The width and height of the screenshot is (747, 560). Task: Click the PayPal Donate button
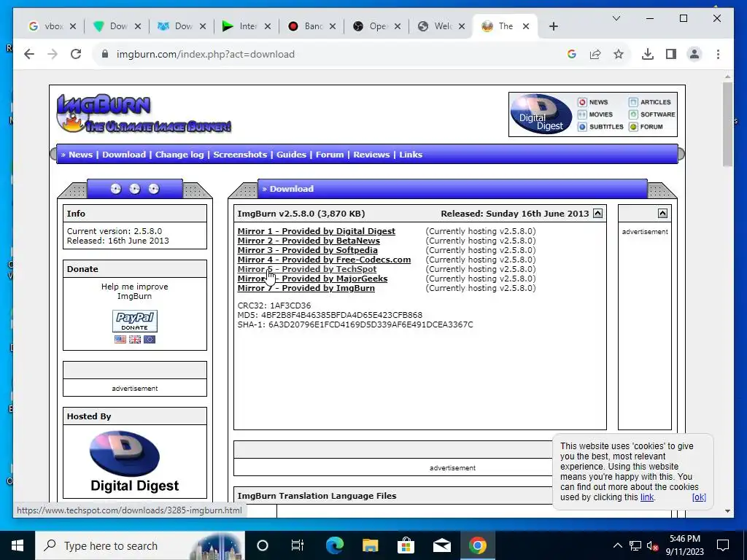click(x=135, y=321)
